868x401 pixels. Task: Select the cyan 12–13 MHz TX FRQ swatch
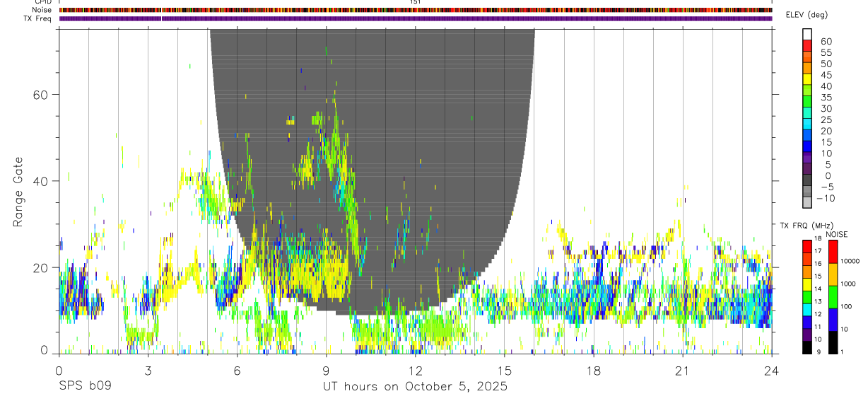[807, 310]
